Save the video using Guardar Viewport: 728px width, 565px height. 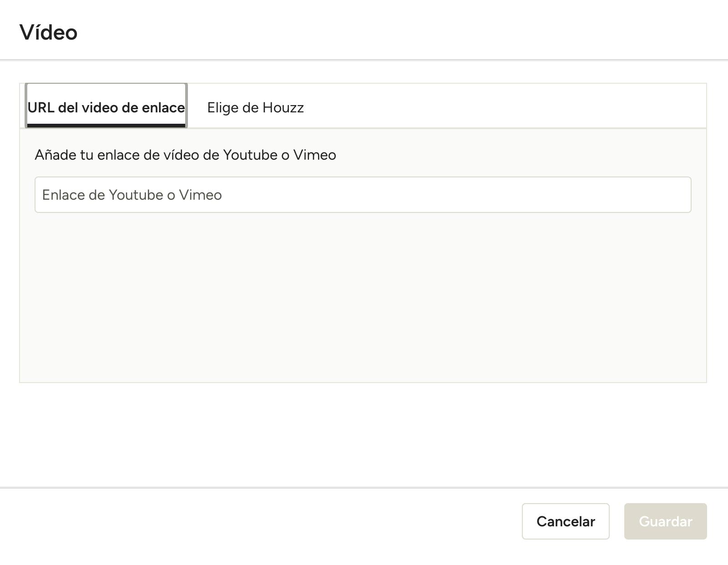click(x=665, y=521)
